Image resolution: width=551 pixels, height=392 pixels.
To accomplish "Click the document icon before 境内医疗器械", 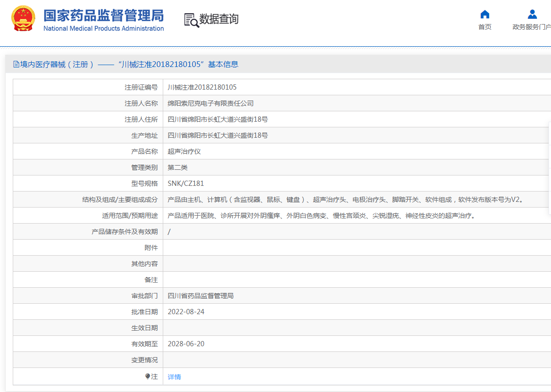I will click(x=16, y=64).
